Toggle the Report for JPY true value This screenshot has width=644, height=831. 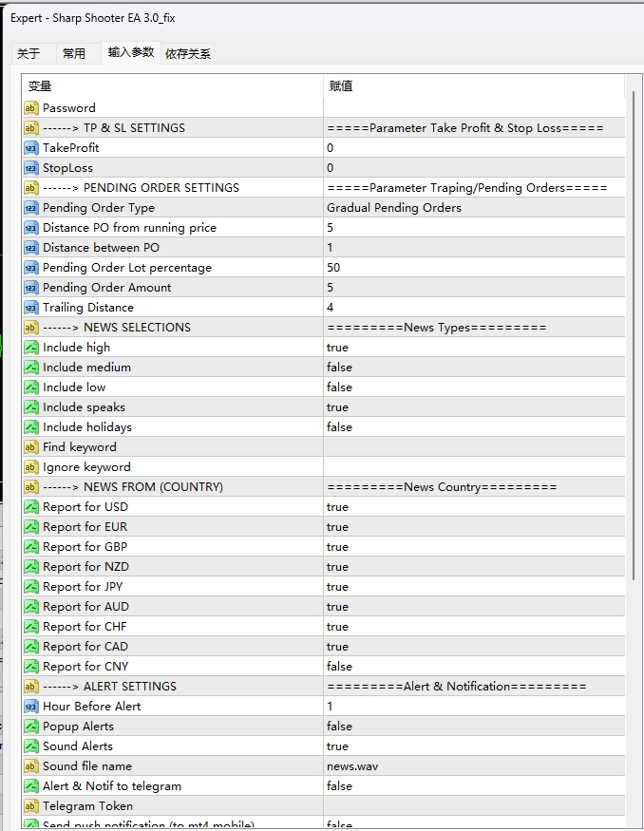(474, 587)
